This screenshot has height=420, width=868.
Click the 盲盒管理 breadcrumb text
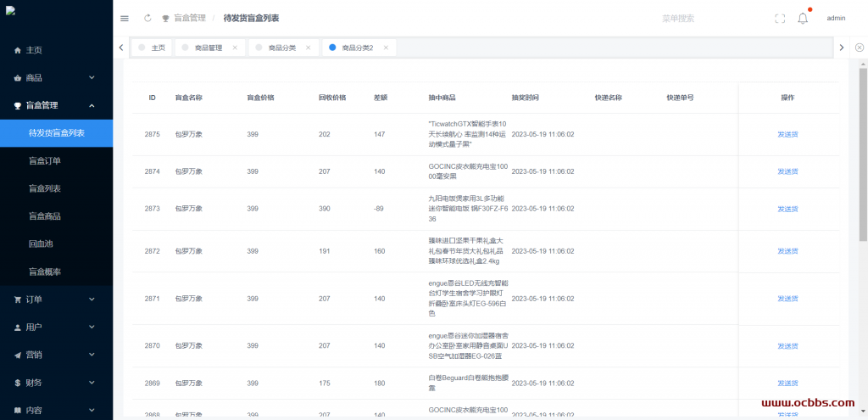190,19
